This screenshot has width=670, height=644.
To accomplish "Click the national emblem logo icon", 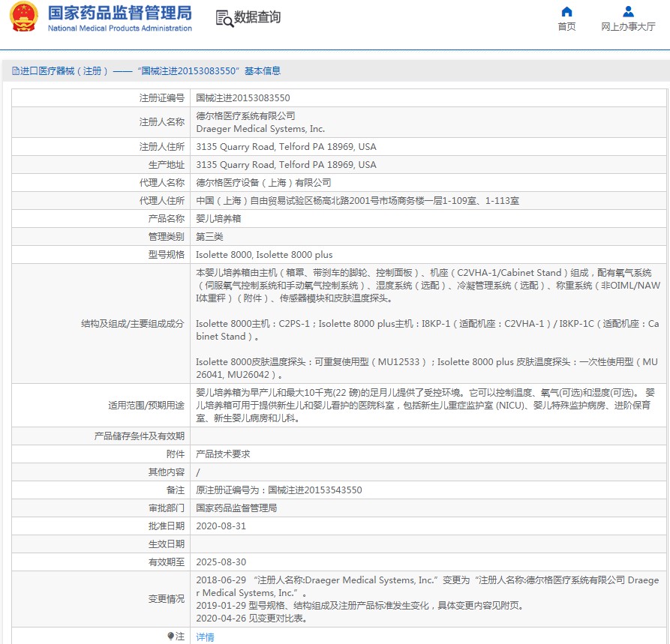I will pyautogui.click(x=24, y=16).
